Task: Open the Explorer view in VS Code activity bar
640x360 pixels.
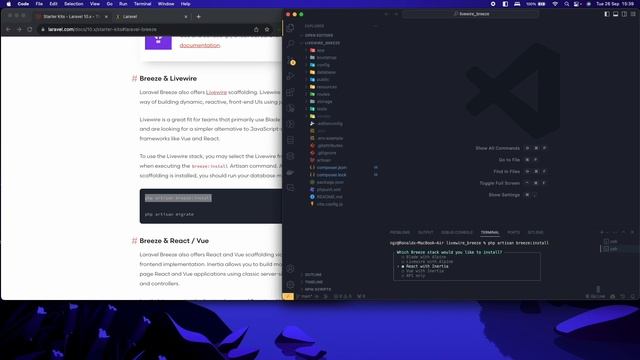Action: (x=291, y=28)
